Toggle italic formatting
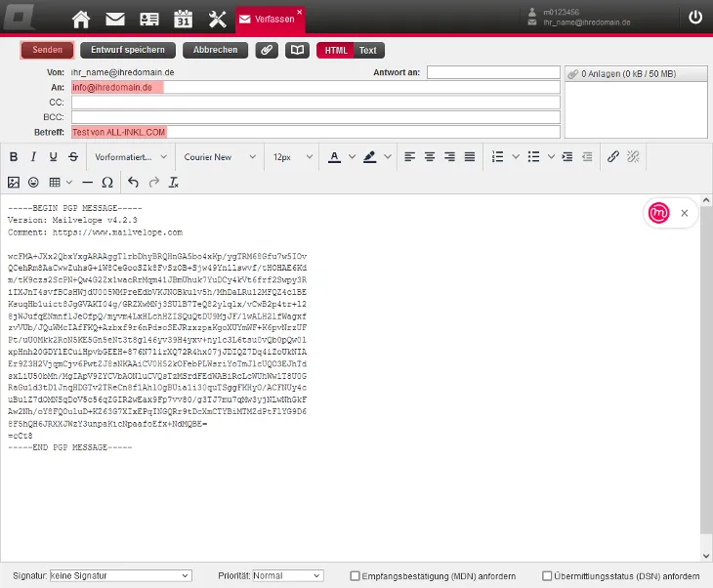The width and height of the screenshot is (713, 588). [33, 157]
